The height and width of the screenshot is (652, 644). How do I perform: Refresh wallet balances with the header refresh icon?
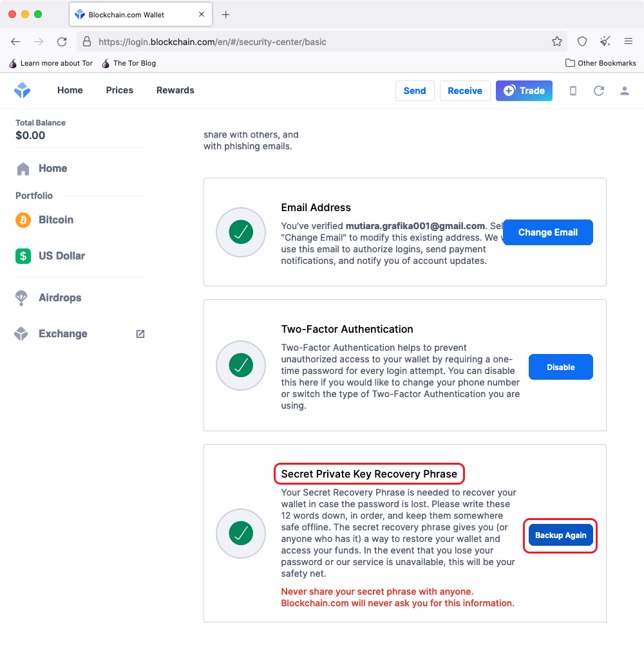(599, 91)
